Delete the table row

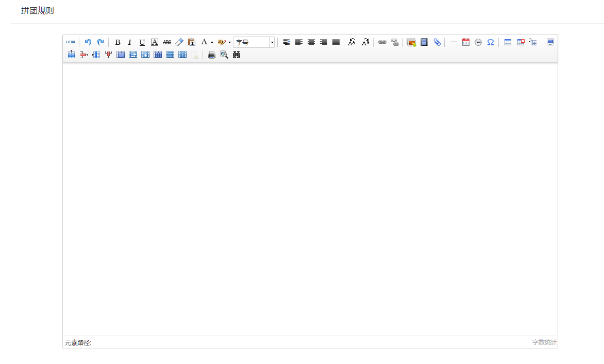[84, 55]
